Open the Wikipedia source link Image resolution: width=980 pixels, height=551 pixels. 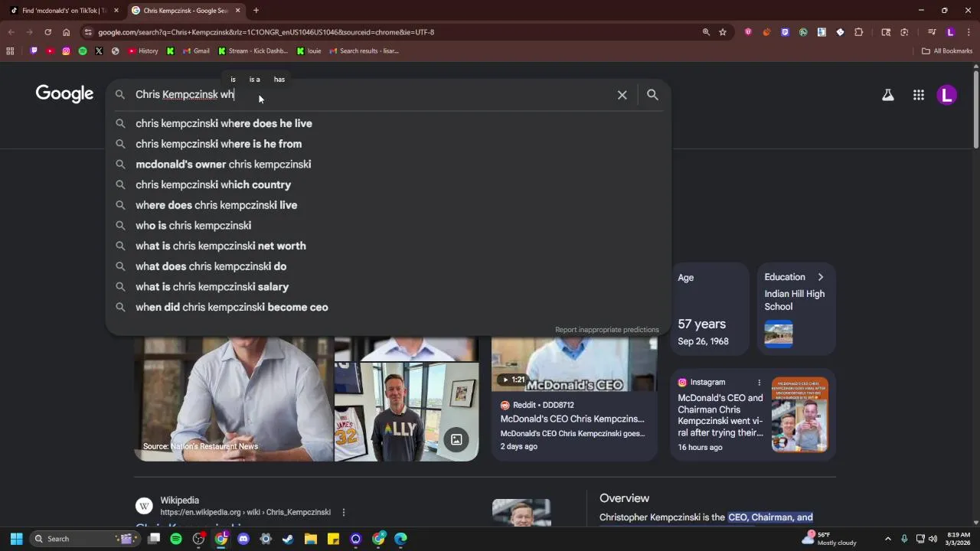[x=245, y=512]
